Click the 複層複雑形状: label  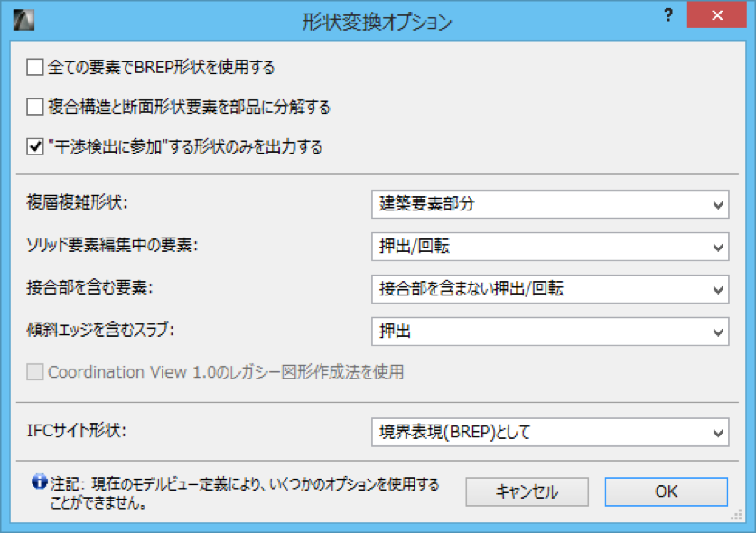click(77, 202)
